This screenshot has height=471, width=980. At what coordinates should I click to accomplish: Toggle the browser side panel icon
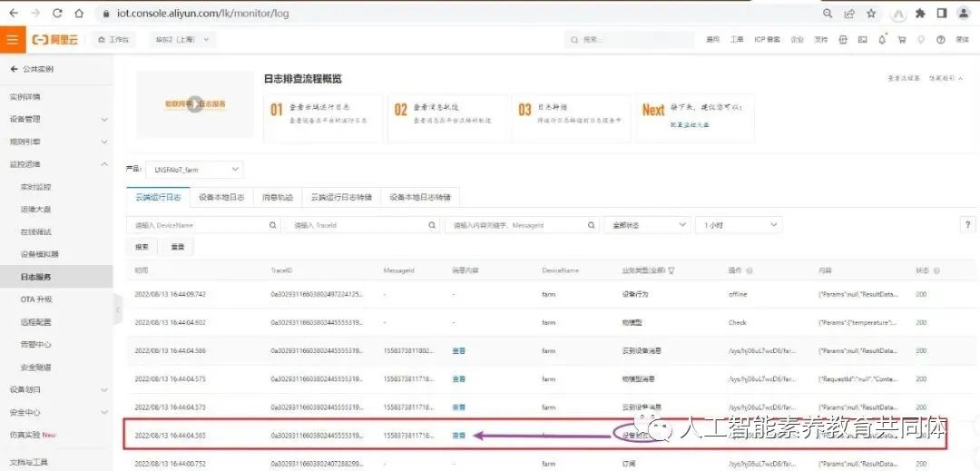click(x=942, y=13)
